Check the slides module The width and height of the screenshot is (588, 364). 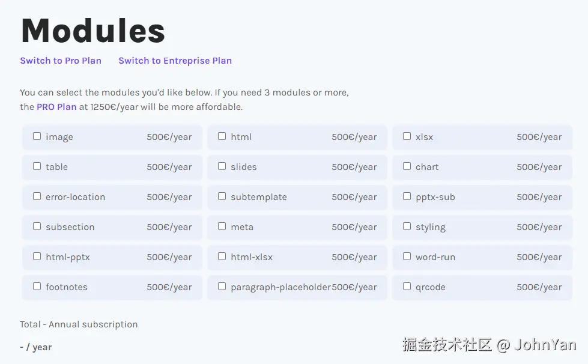pos(222,166)
